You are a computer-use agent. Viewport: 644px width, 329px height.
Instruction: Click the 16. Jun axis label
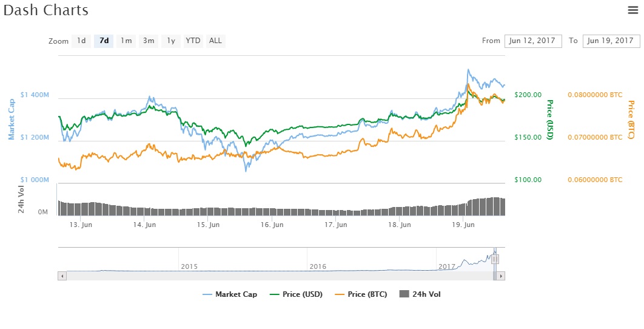(272, 225)
